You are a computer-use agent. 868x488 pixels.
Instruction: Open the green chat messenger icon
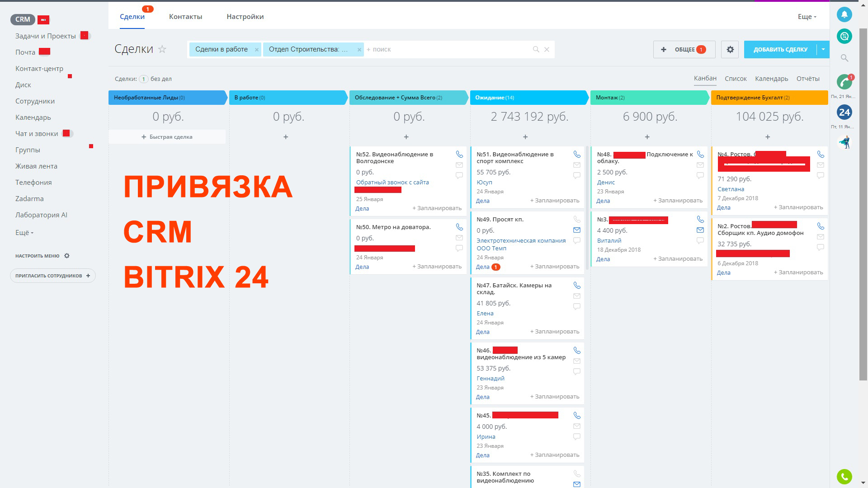click(844, 36)
